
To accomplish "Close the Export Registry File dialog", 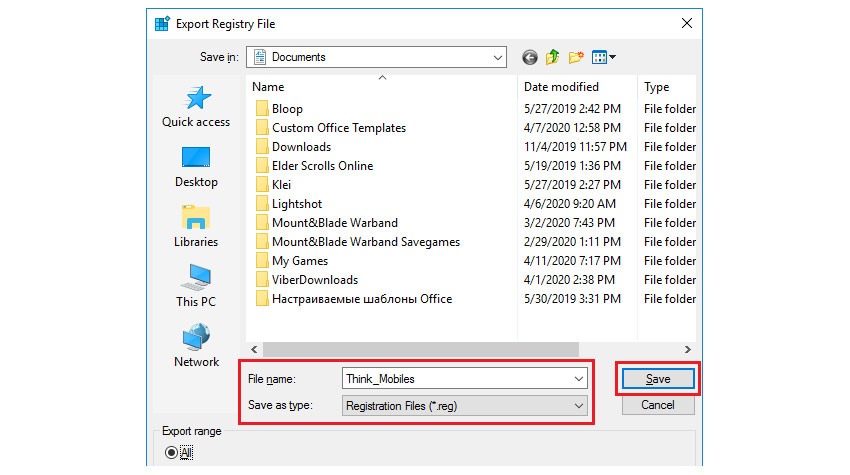I will (x=687, y=23).
